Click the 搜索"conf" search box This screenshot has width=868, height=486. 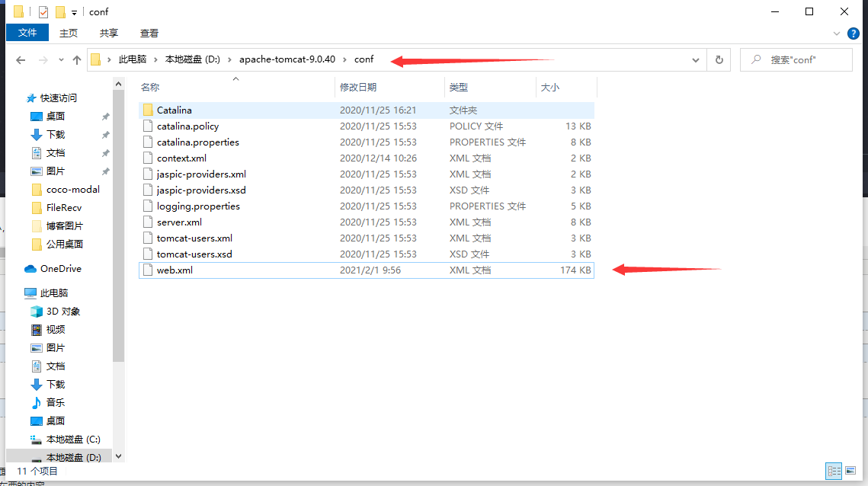tap(796, 59)
